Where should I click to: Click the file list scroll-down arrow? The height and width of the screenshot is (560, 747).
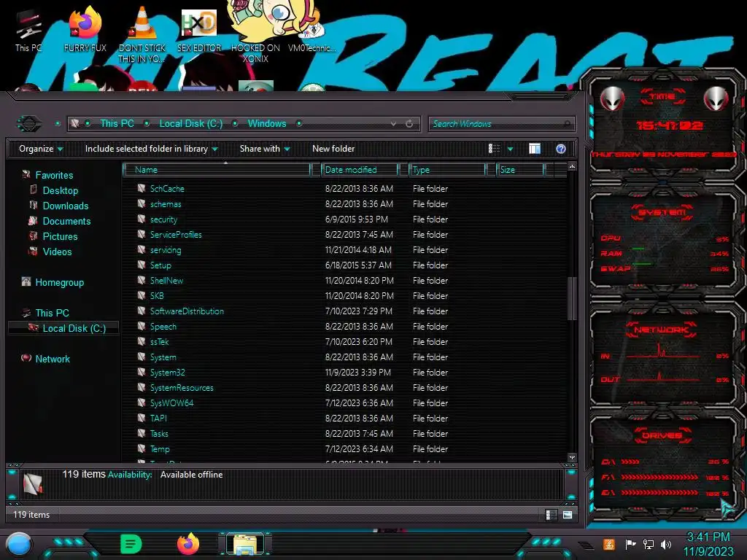coord(572,458)
